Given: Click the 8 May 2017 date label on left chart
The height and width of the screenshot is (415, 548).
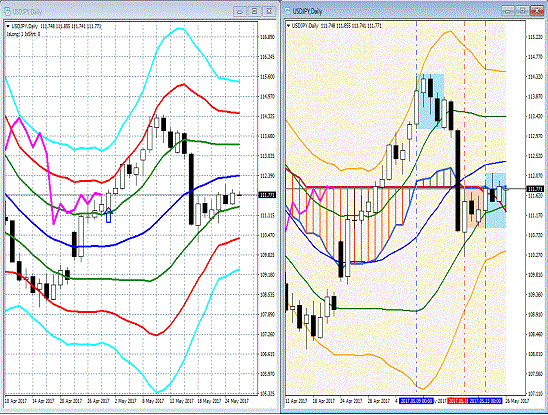Looking at the screenshot, I should pos(153,401).
